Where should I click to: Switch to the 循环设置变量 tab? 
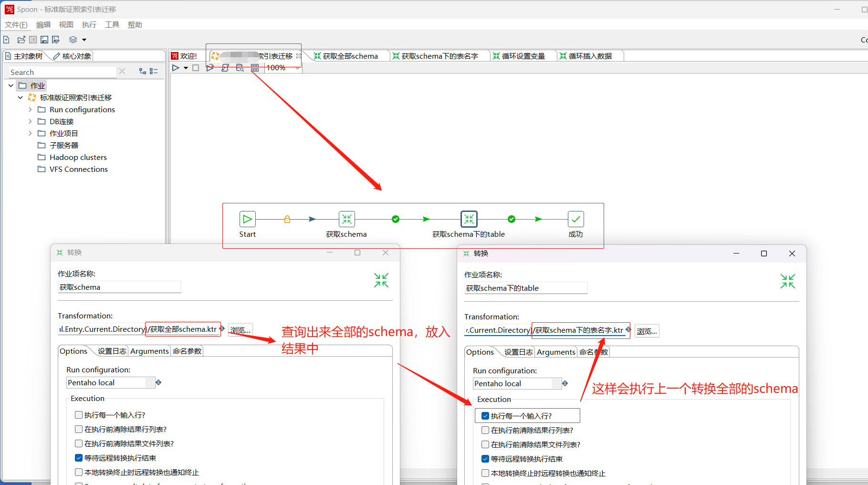tap(523, 56)
